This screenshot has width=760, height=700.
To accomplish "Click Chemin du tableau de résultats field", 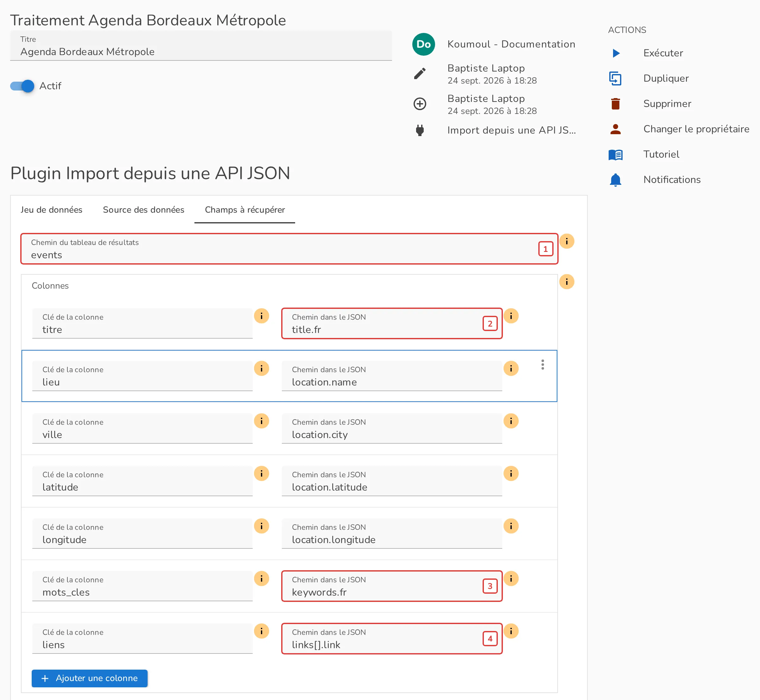I will tap(289, 249).
